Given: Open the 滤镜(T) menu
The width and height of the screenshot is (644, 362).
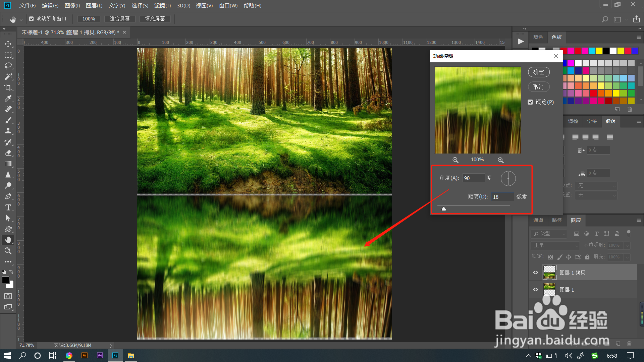Looking at the screenshot, I should pyautogui.click(x=162, y=6).
